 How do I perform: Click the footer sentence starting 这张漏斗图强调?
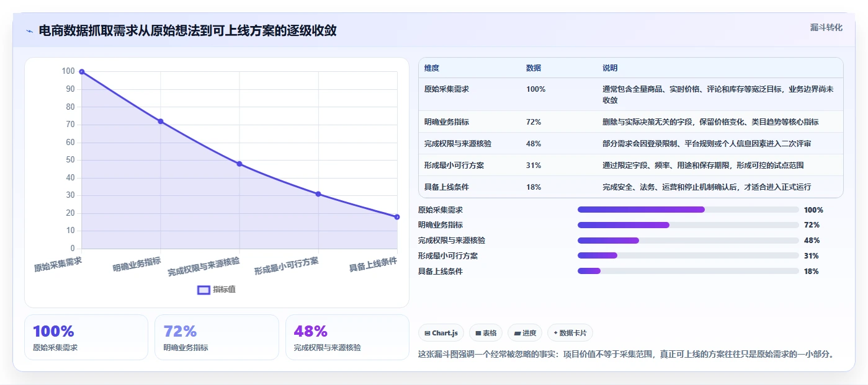626,355
